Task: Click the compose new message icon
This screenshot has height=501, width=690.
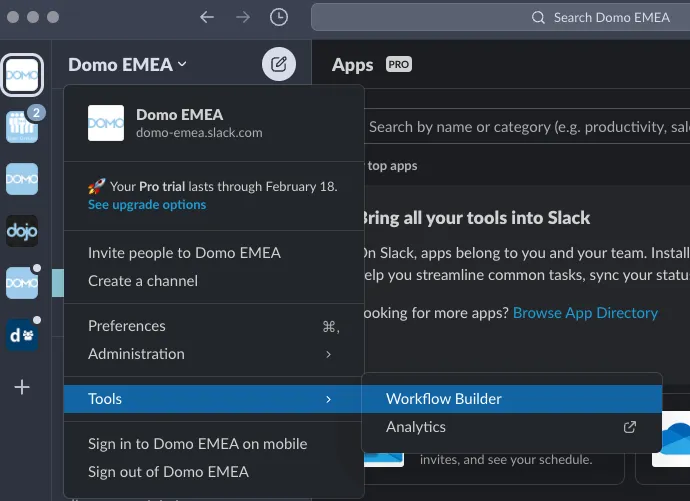Action: pos(279,65)
